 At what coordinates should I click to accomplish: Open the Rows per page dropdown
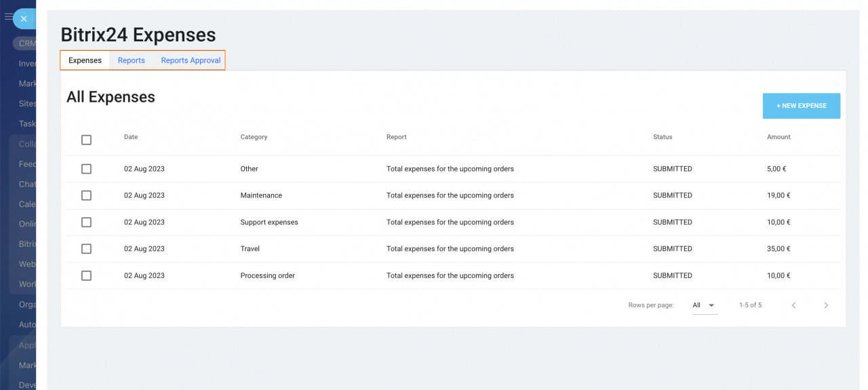705,306
